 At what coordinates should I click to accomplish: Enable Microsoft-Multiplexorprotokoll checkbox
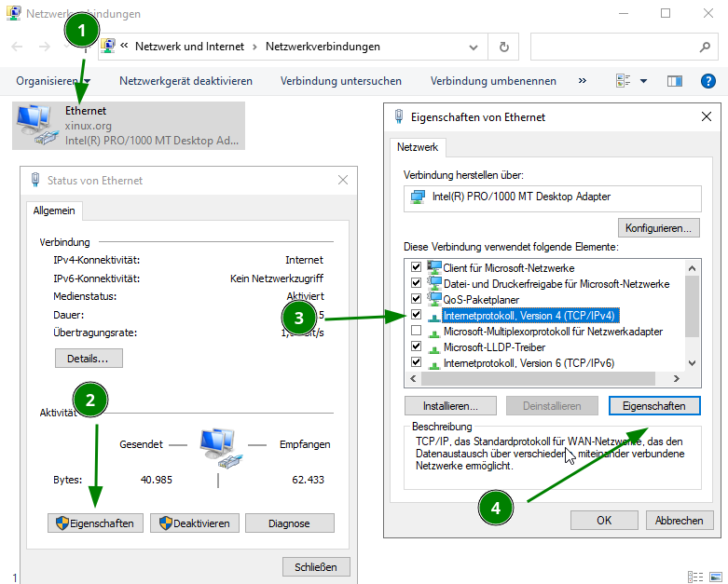[x=416, y=331]
